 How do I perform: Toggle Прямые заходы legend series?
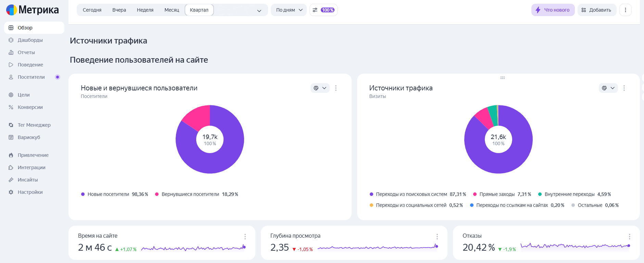[x=502, y=194]
